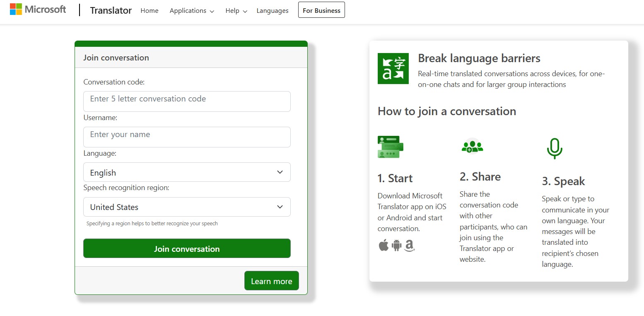Focus the Enter your name field

click(x=187, y=137)
